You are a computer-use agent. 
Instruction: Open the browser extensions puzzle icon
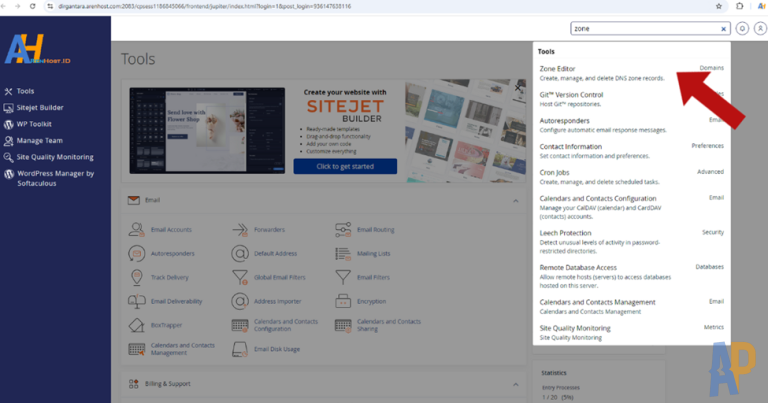coord(740,6)
